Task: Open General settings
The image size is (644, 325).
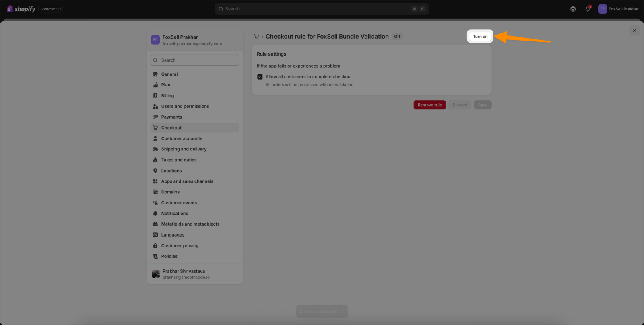Action: click(195, 74)
